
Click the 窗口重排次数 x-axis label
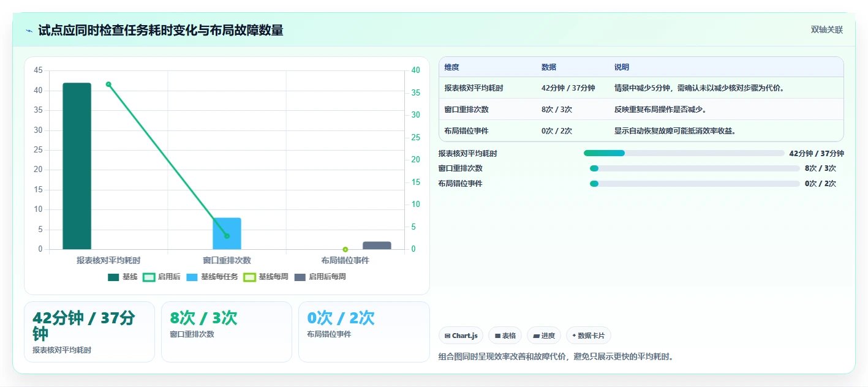pyautogui.click(x=227, y=260)
